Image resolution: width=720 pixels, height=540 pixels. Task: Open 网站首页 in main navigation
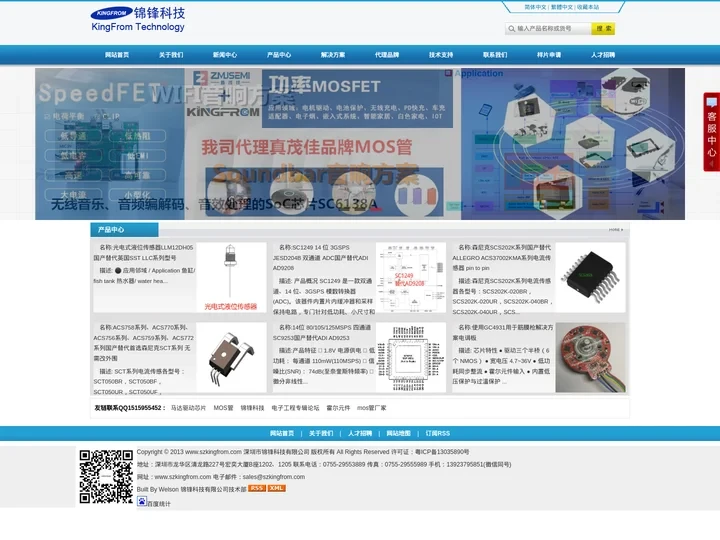(x=117, y=55)
